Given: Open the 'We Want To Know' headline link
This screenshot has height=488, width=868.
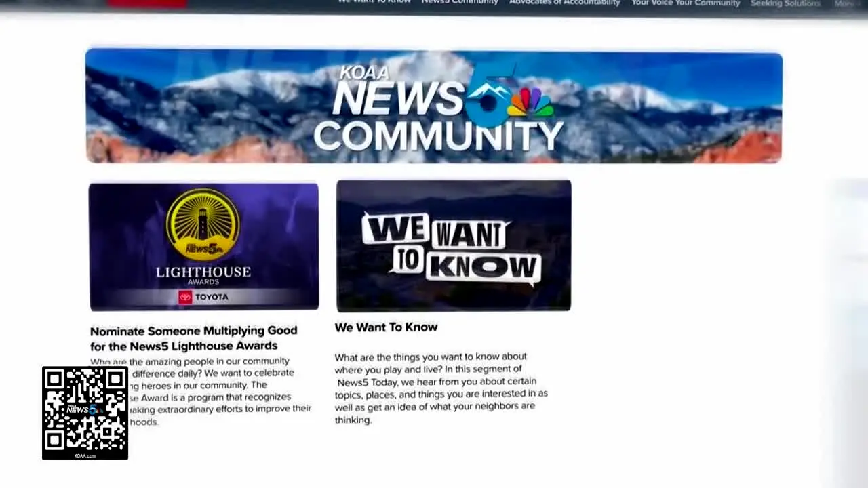Looking at the screenshot, I should (x=386, y=327).
